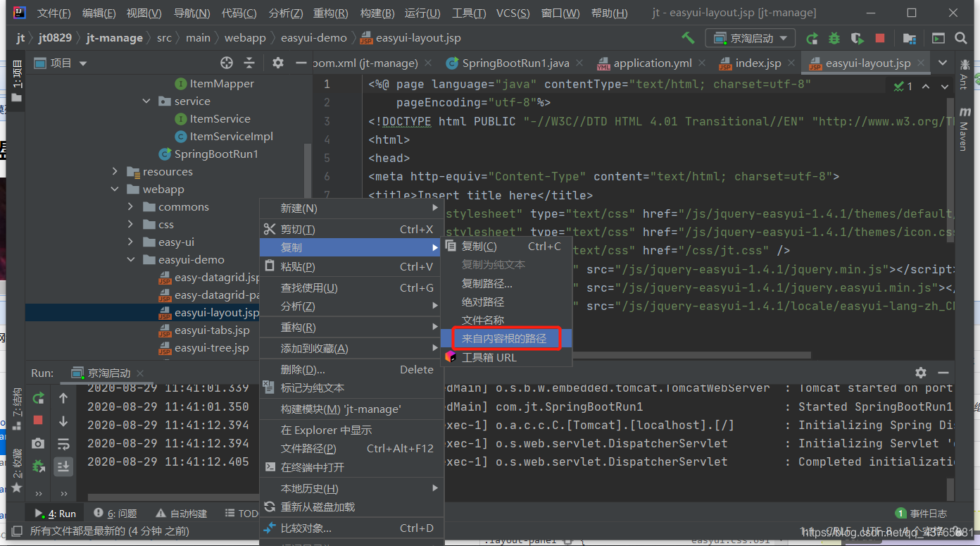Open 事件日志 in status bar
This screenshot has width=980, height=546.
click(921, 514)
